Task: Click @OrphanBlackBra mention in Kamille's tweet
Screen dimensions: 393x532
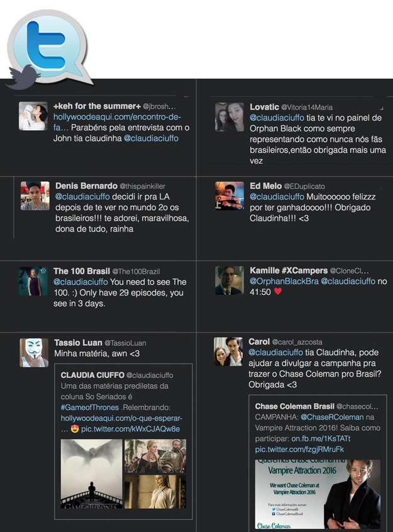Action: (284, 281)
